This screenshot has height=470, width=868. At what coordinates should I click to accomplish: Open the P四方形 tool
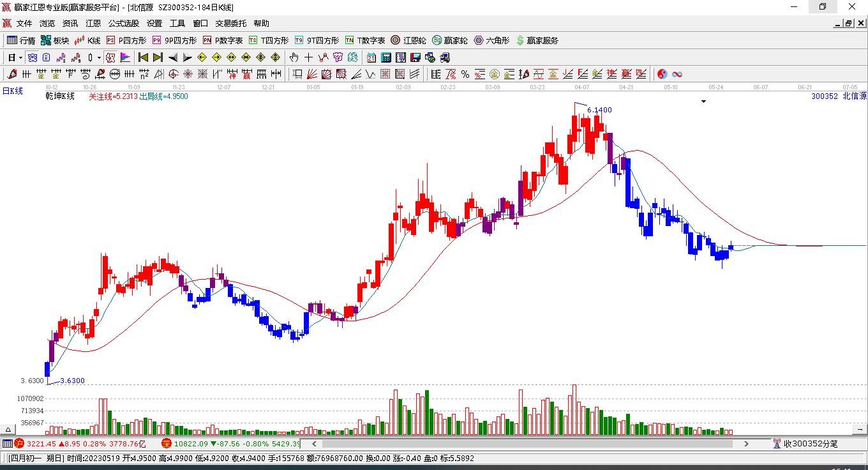pos(126,40)
